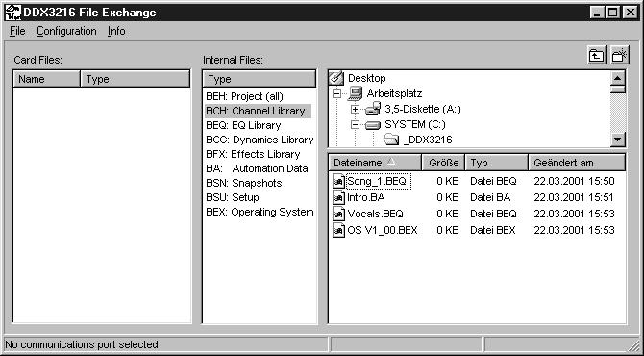Select the file name Song_1.BEQ
This screenshot has height=356, width=644.
pyautogui.click(x=378, y=181)
